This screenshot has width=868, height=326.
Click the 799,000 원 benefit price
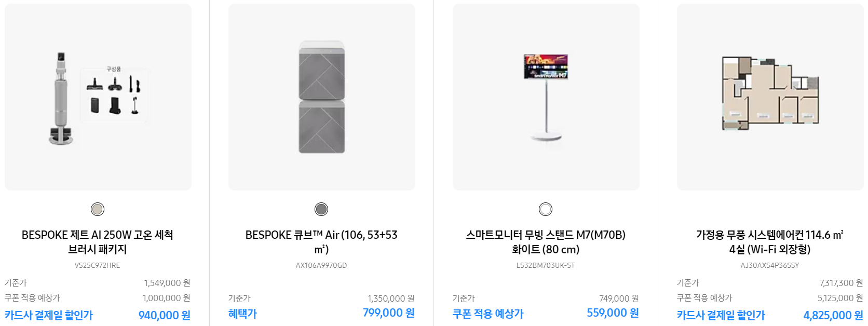click(x=388, y=313)
